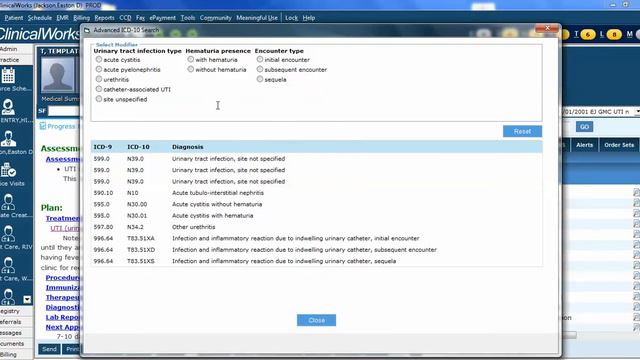640x360 pixels.
Task: Select with hematuria option
Action: point(191,60)
